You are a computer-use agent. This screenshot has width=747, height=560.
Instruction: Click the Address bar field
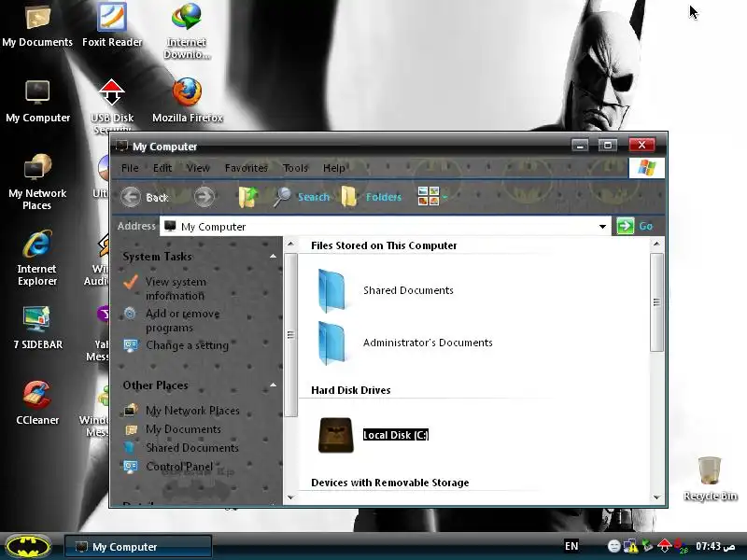coord(385,226)
